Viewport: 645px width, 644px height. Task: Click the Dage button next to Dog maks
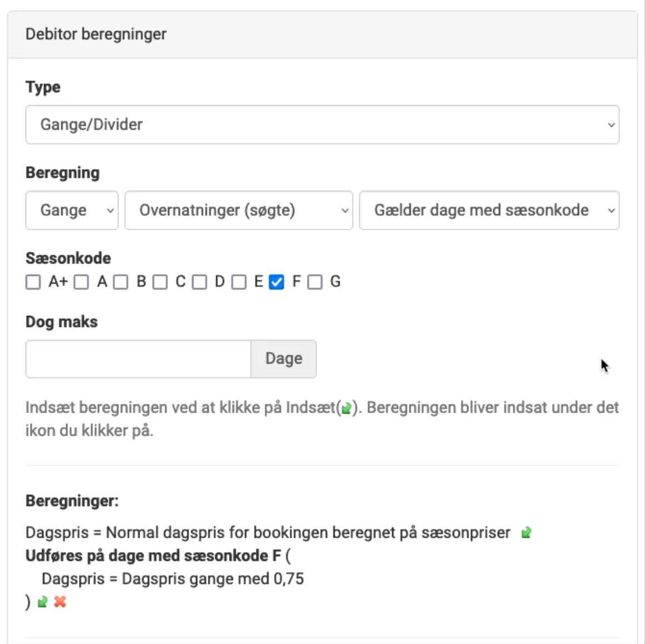[x=283, y=358]
